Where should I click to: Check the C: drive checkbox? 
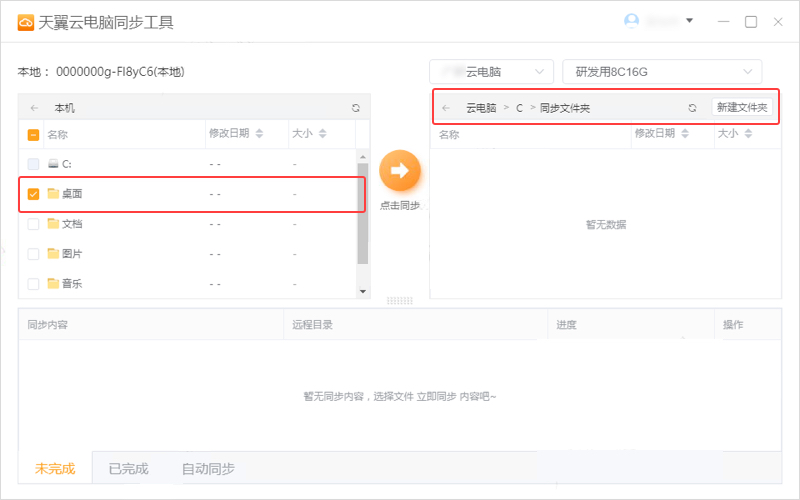tap(33, 164)
